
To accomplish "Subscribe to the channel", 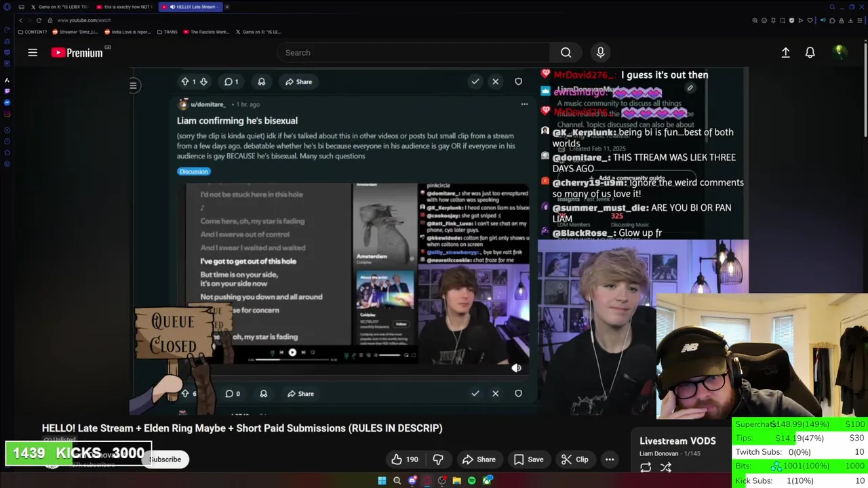I will tap(165, 460).
